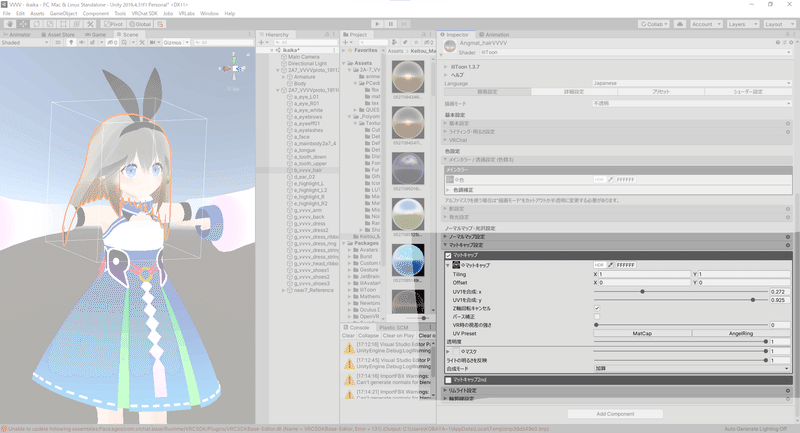
Task: Click the Play button
Action: point(377,24)
